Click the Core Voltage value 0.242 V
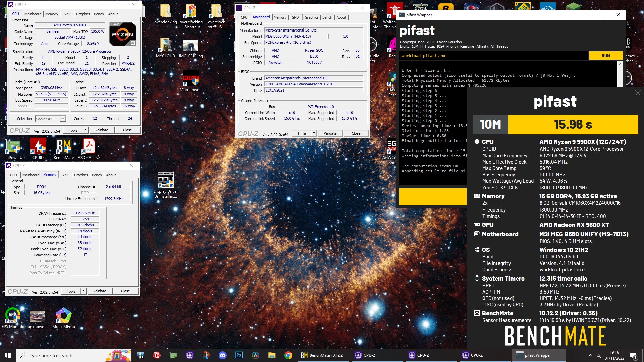Viewport: 644px width, 362px height. (x=93, y=43)
